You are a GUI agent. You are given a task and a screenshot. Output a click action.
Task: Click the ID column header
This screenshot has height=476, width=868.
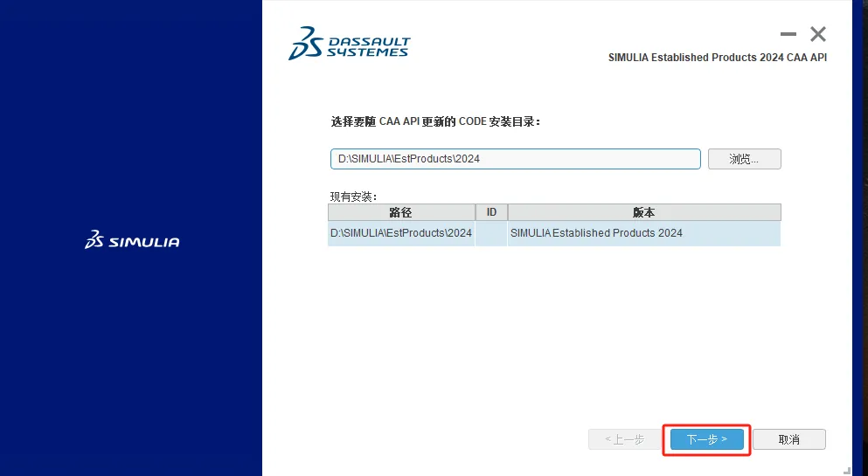(x=491, y=212)
